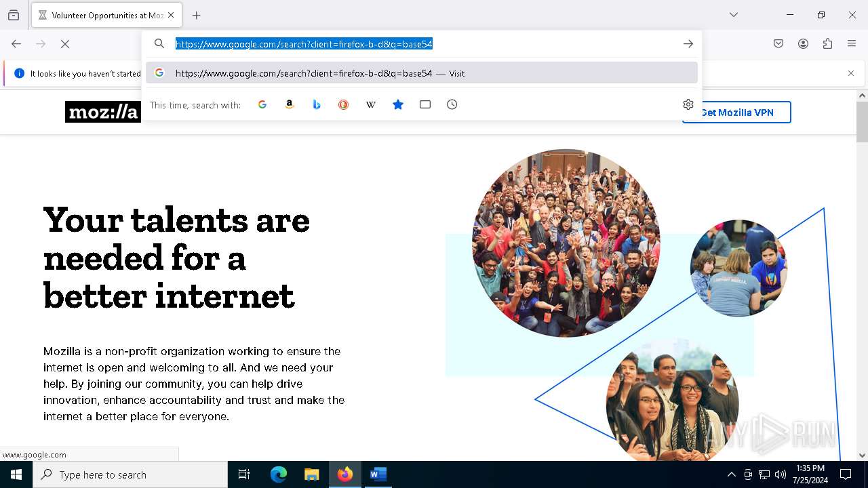This screenshot has width=868, height=488.
Task: Save page to Pocket
Action: [x=778, y=44]
